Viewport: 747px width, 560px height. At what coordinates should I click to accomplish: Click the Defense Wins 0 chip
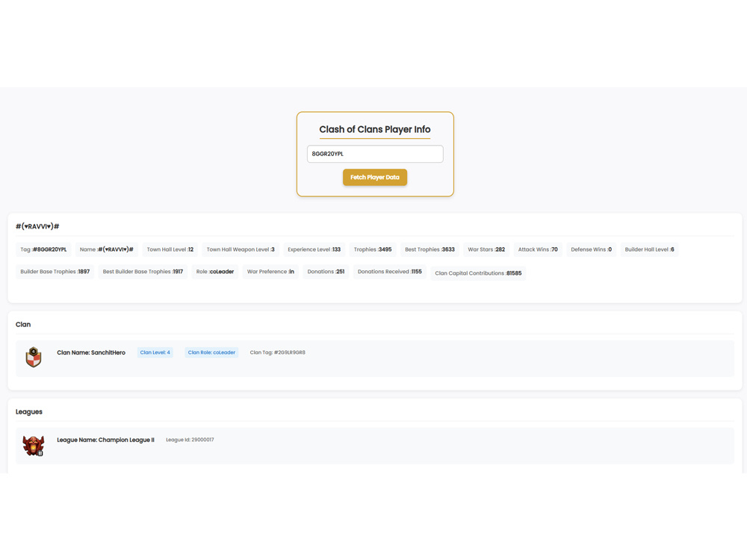tap(591, 249)
